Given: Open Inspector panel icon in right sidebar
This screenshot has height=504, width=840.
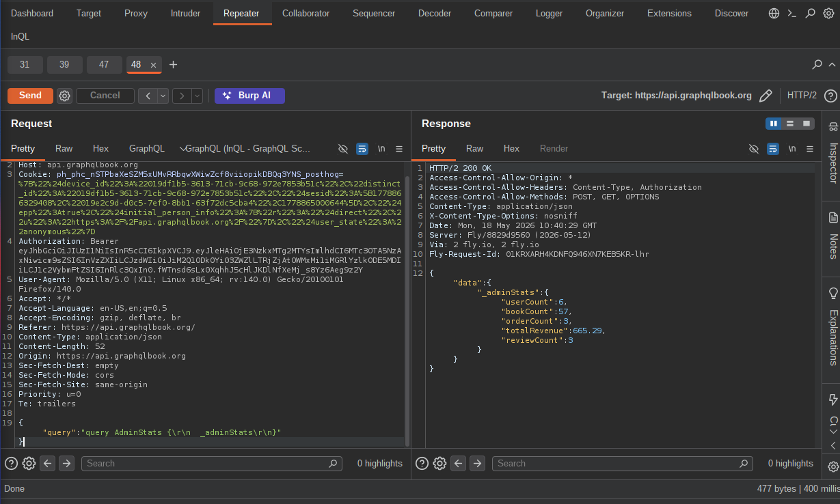Looking at the screenshot, I should (x=832, y=127).
